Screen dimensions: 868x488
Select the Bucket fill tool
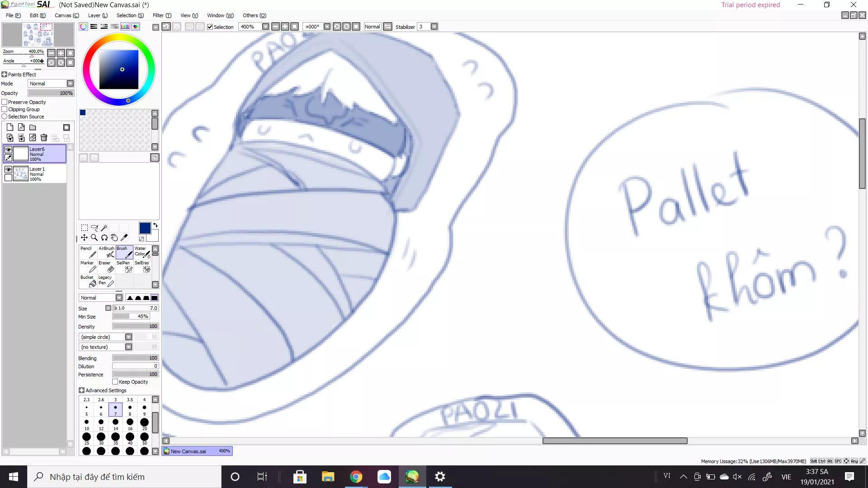88,281
